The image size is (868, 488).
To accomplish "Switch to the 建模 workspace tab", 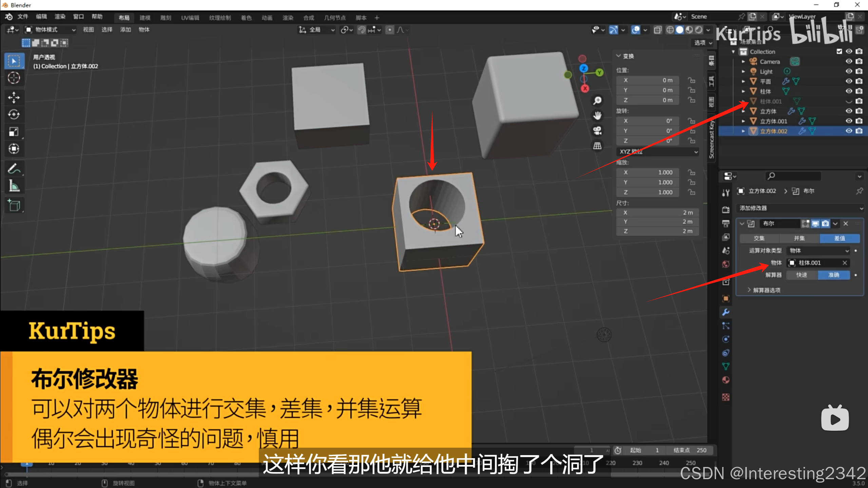I will pos(145,18).
